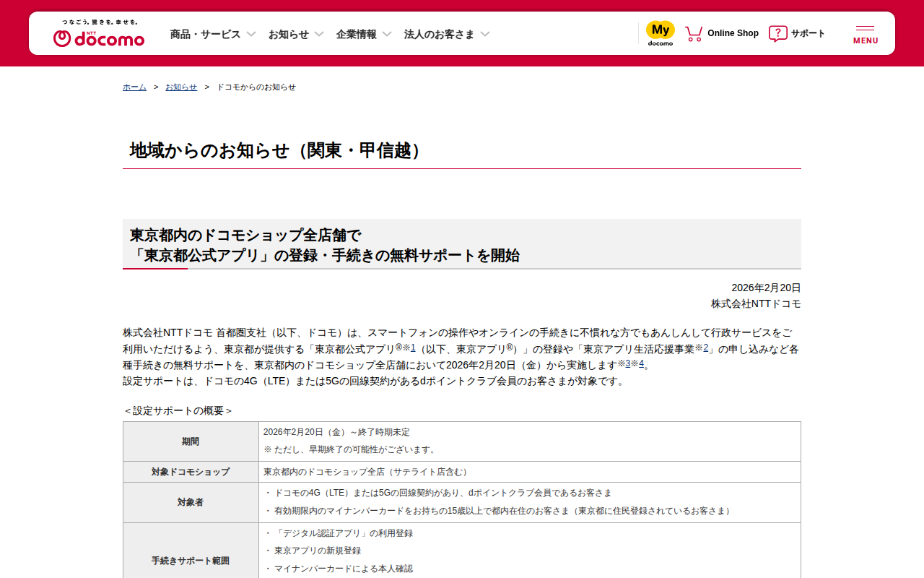Screen dimensions: 924x578
Task: Click the 期間 table header cell
Action: (x=191, y=441)
